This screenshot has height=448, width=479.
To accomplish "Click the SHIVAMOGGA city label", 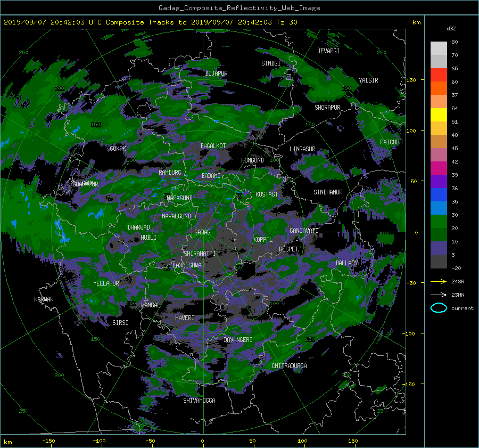I will coord(199,401).
